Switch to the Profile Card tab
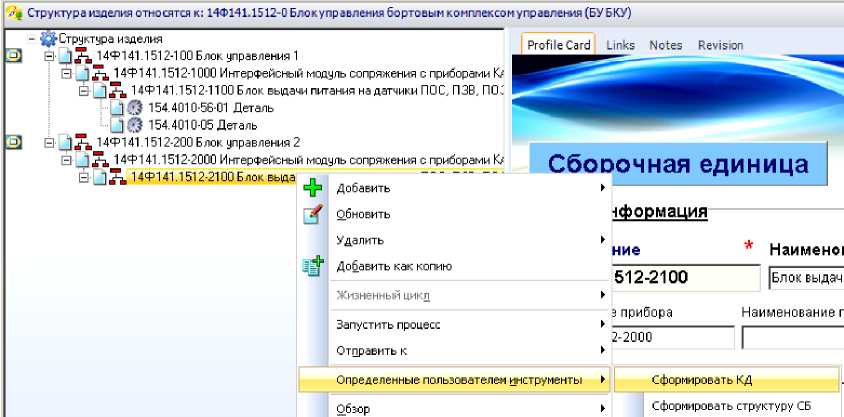The width and height of the screenshot is (844, 417). pos(559,45)
